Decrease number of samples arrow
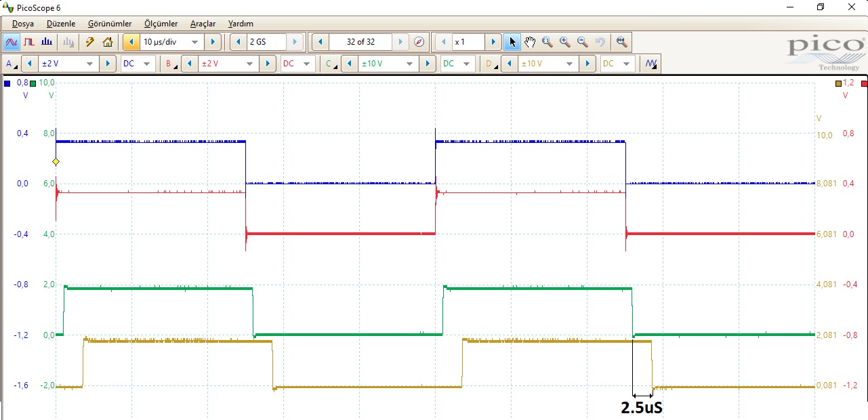 coord(239,42)
